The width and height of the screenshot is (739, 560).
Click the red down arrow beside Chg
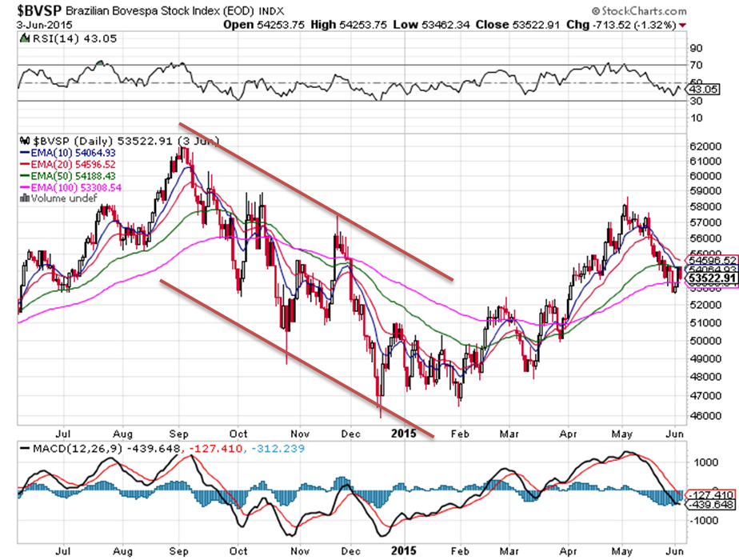(x=682, y=26)
